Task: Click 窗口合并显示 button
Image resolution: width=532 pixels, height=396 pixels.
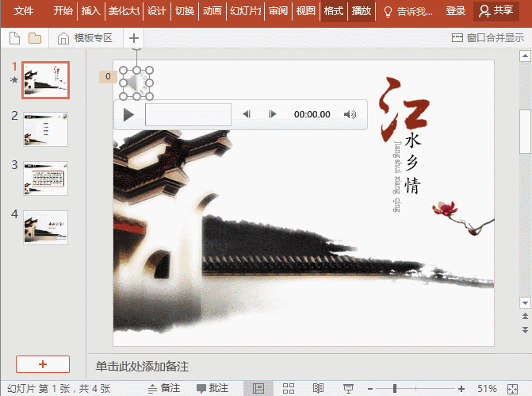Action: [488, 38]
